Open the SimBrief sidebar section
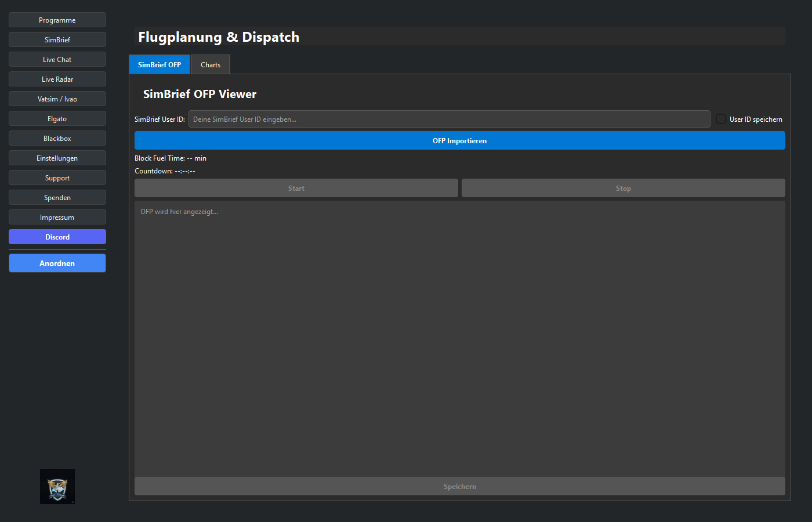812x522 pixels. point(57,40)
